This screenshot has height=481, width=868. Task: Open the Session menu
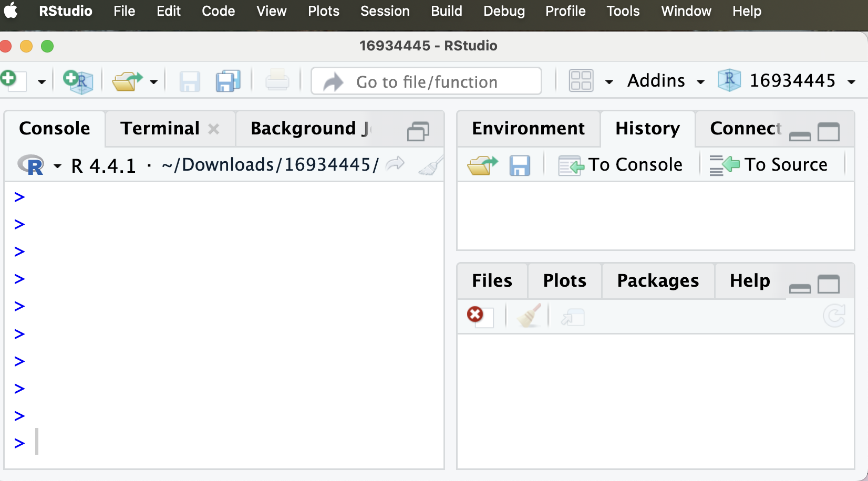(385, 11)
